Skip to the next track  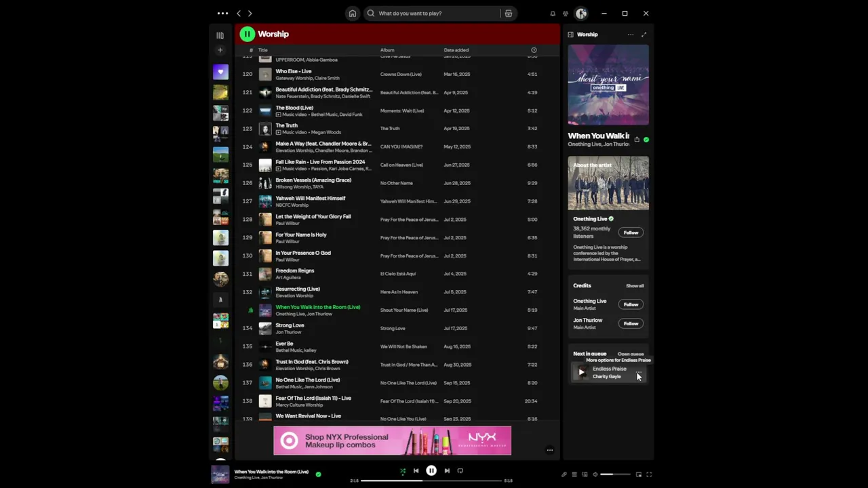pyautogui.click(x=447, y=471)
